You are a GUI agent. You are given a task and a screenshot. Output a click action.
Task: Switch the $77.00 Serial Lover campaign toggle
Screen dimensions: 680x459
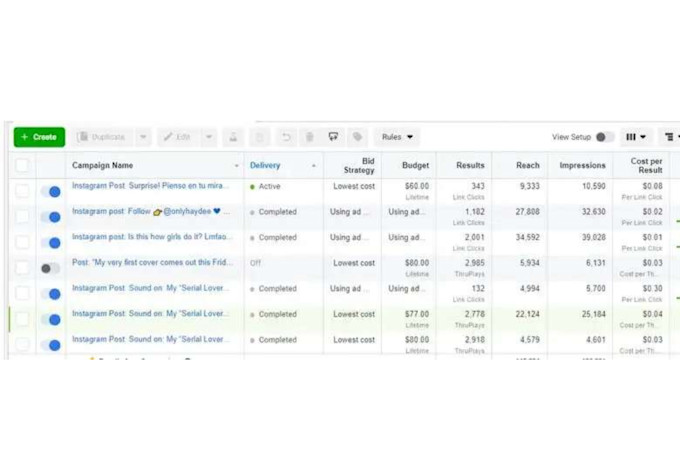click(51, 320)
